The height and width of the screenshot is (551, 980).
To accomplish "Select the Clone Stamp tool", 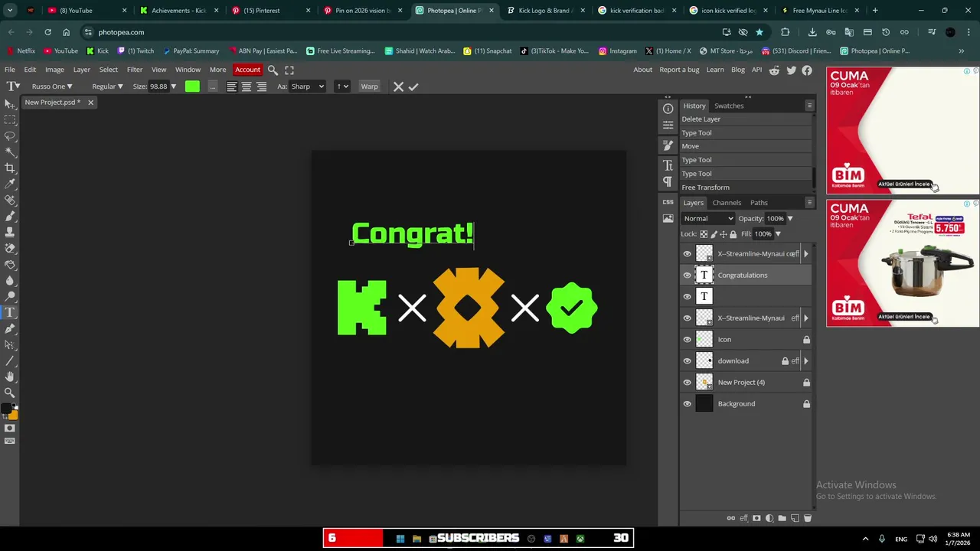I will [10, 232].
